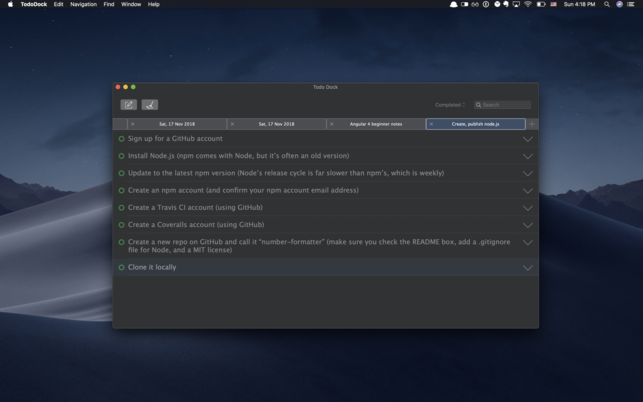
Task: Close the Create, publish node.js tab
Action: coord(431,124)
